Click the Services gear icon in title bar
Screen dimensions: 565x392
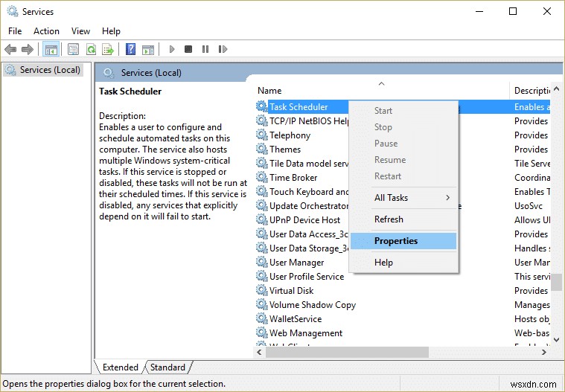coord(12,11)
